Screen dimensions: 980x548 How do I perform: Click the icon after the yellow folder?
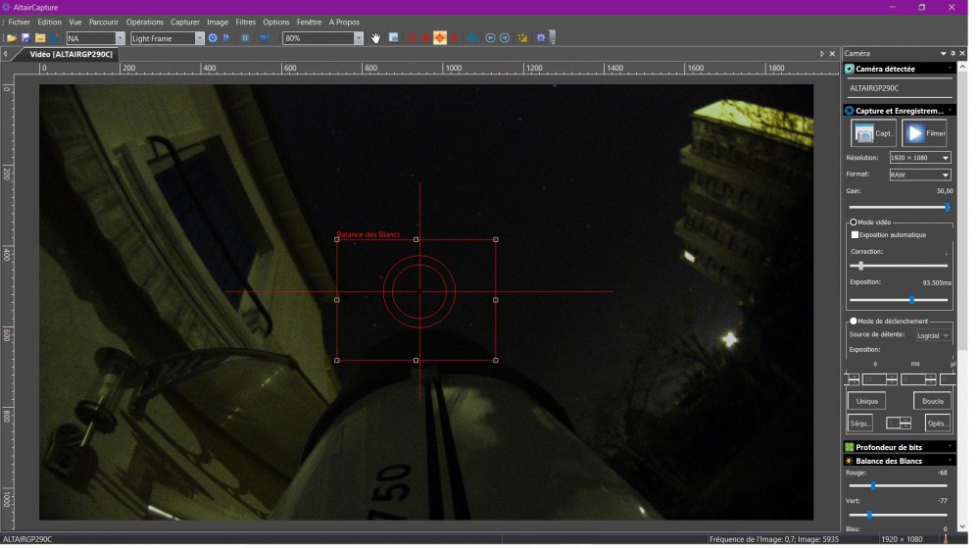55,39
